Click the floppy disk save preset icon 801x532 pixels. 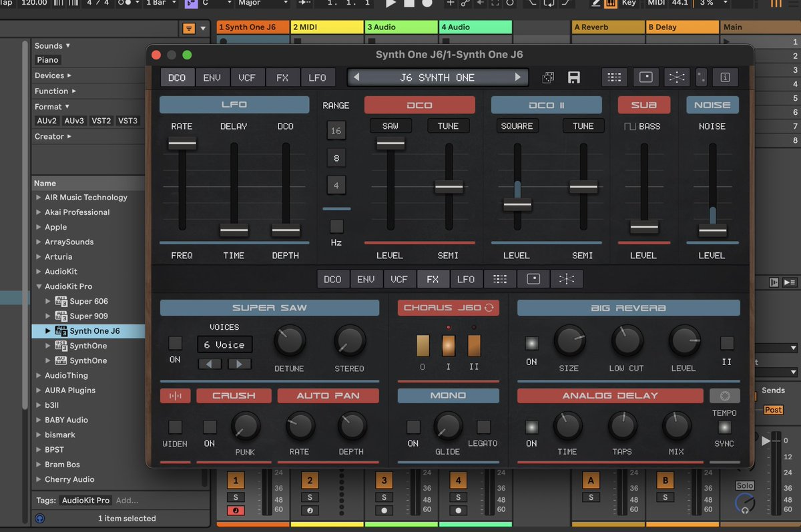(573, 77)
